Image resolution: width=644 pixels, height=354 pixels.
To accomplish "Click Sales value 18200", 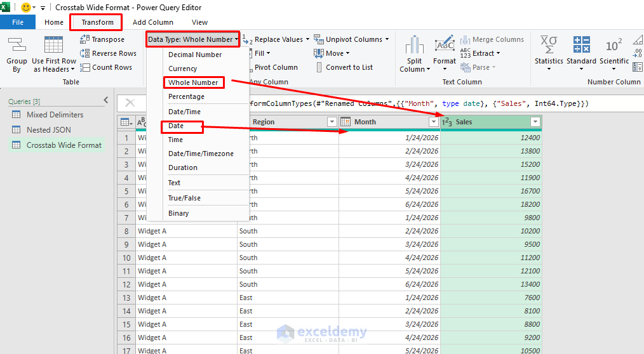I will 491,205.
